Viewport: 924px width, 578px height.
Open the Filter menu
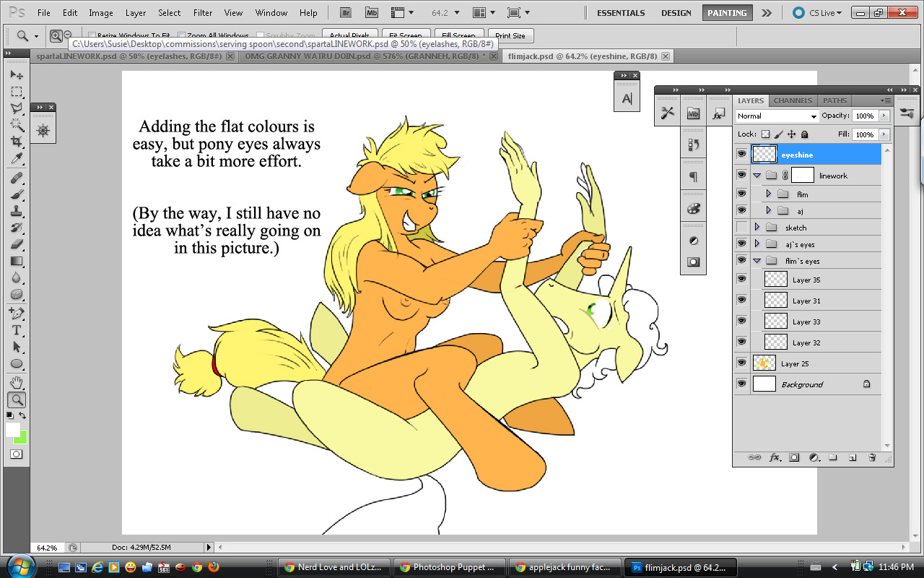click(x=203, y=13)
